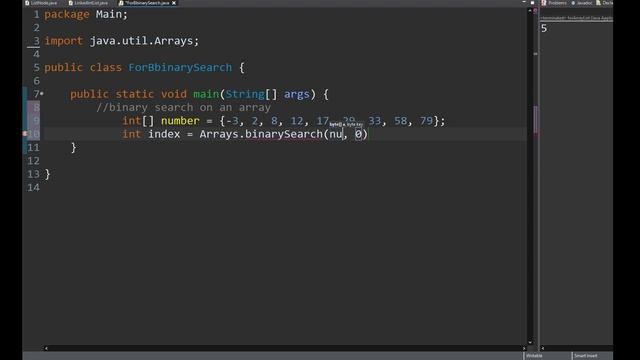Click the 'void' keyword on line 7
Viewport: 640px width, 360px height.
tap(173, 94)
